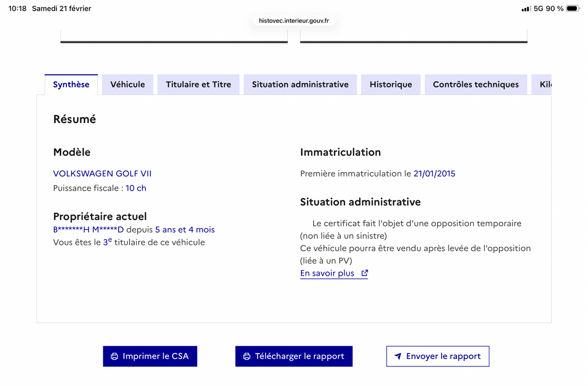The image size is (588, 386).
Task: Click the Modèle heading
Action: point(72,152)
